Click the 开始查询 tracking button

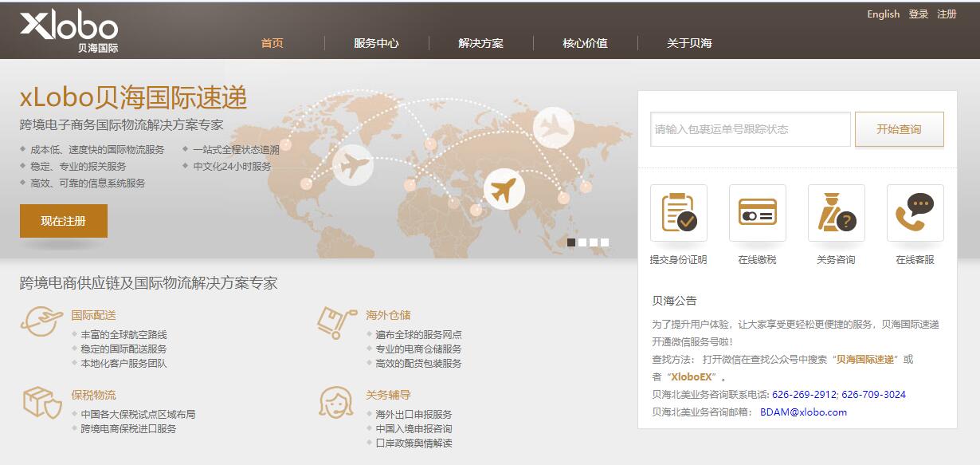point(899,129)
